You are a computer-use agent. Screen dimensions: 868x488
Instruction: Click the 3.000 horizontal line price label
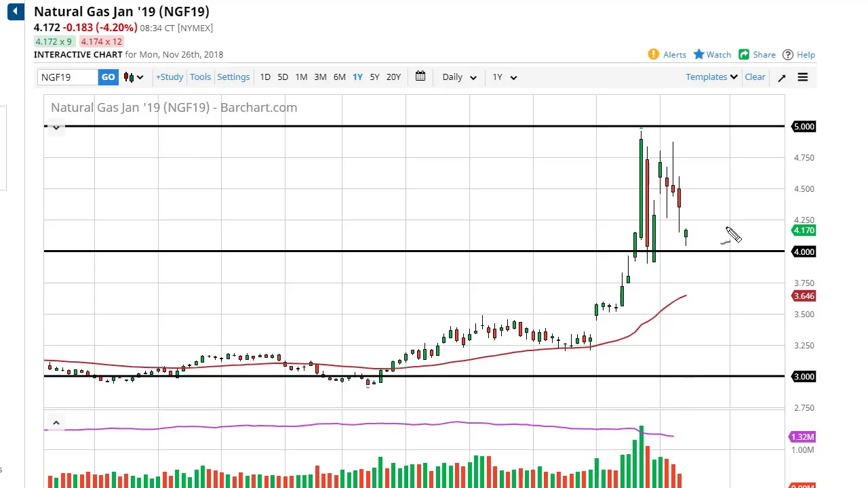[x=804, y=377]
